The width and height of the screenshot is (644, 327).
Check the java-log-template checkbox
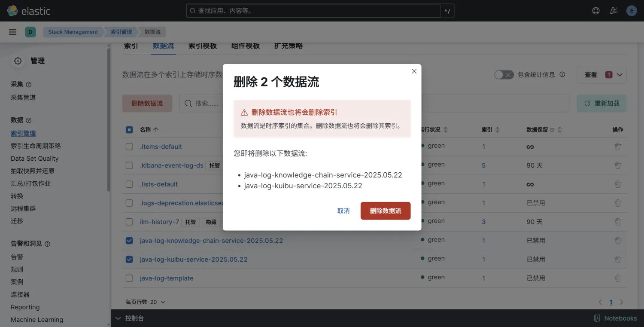[129, 278]
